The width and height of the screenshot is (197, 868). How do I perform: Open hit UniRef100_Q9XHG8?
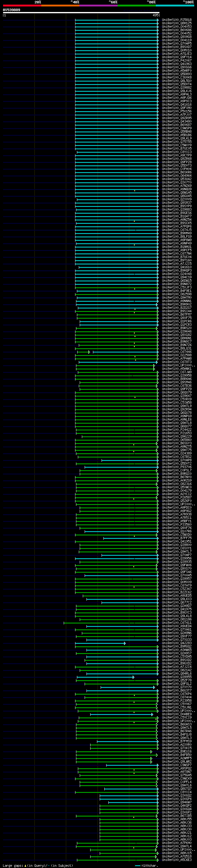click(x=177, y=37)
